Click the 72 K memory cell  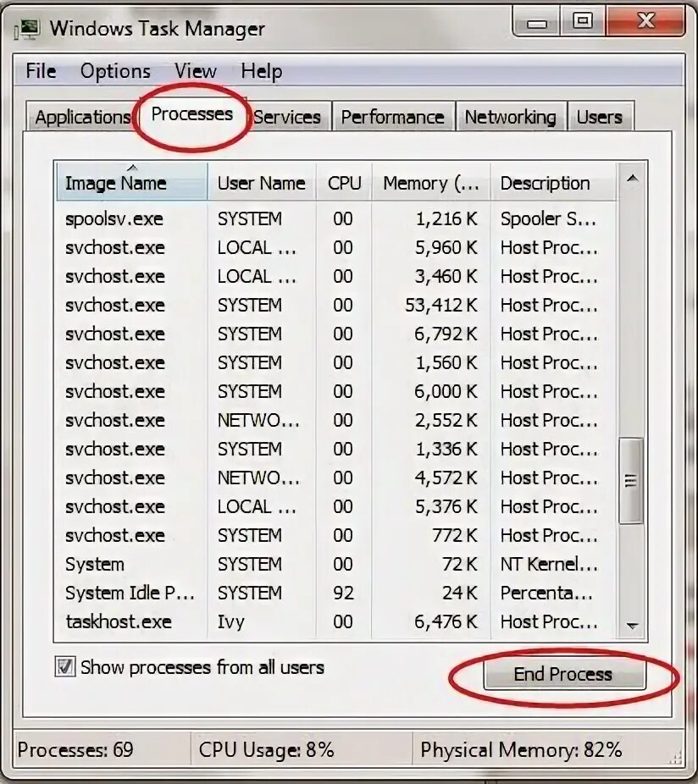(x=460, y=564)
